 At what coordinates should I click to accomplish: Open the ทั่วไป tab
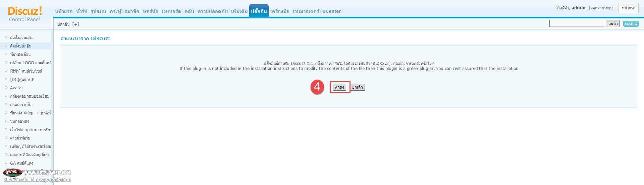[x=82, y=11]
